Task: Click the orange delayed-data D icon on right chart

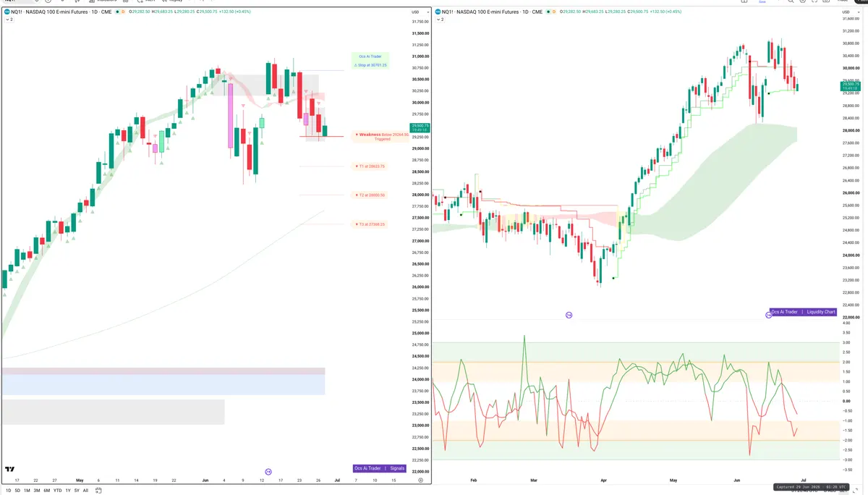Action: [x=555, y=12]
